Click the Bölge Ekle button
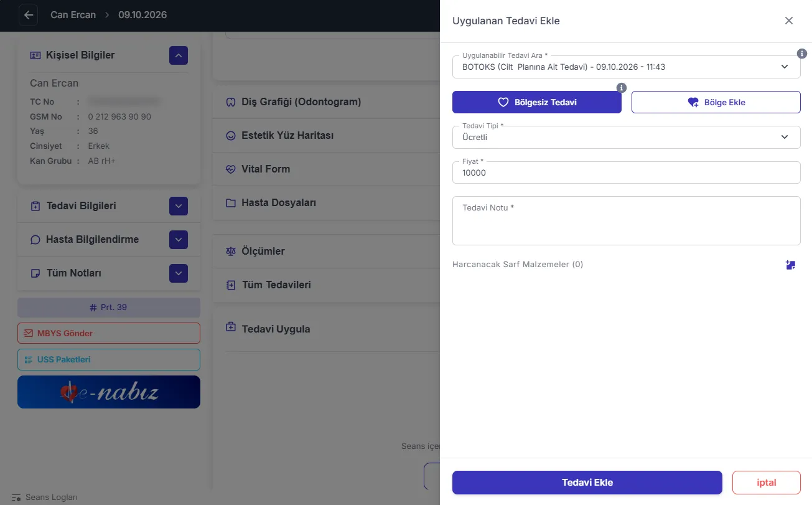Image resolution: width=812 pixels, height=505 pixels. 716,102
